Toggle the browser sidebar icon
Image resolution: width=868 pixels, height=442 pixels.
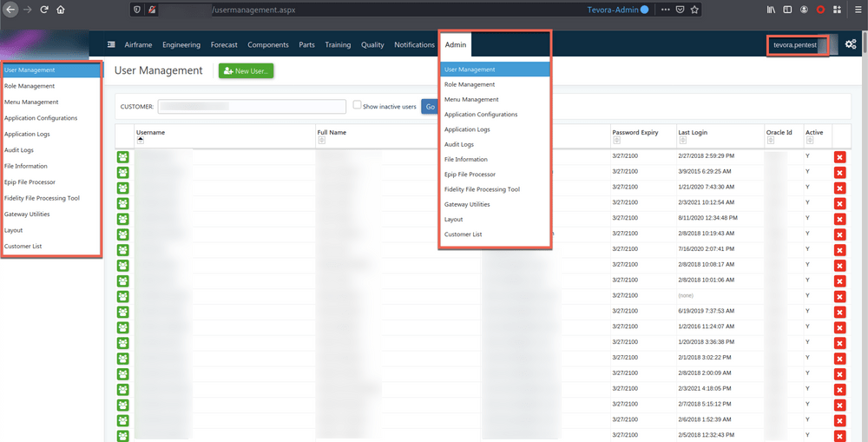click(787, 10)
